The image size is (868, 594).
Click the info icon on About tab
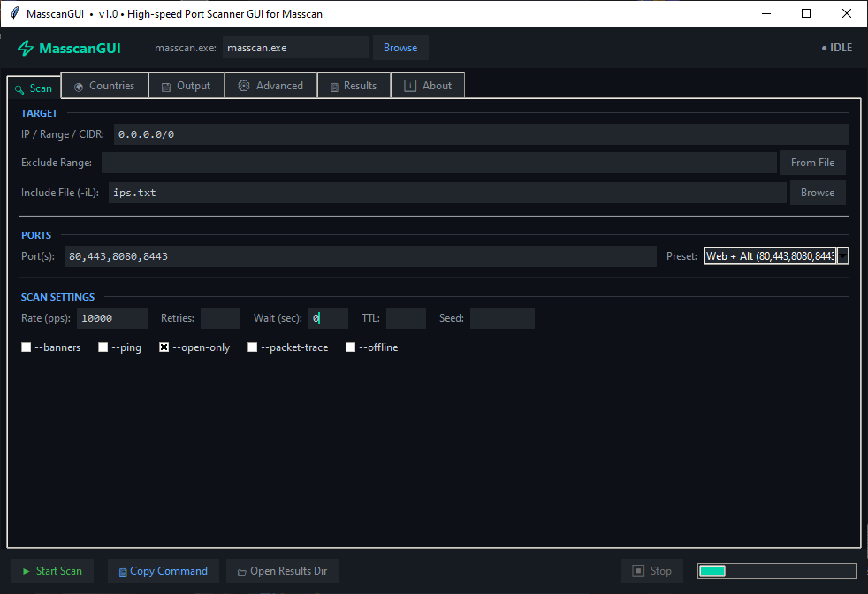point(410,85)
